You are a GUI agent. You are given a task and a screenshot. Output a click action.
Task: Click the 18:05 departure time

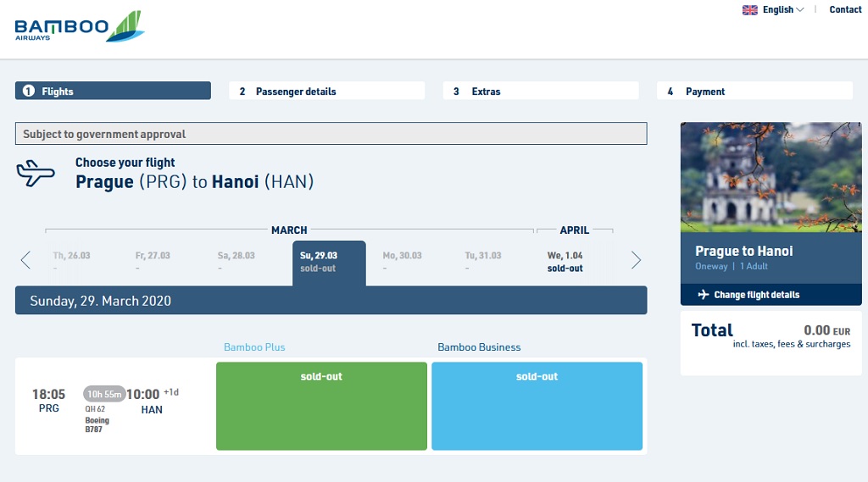point(48,394)
